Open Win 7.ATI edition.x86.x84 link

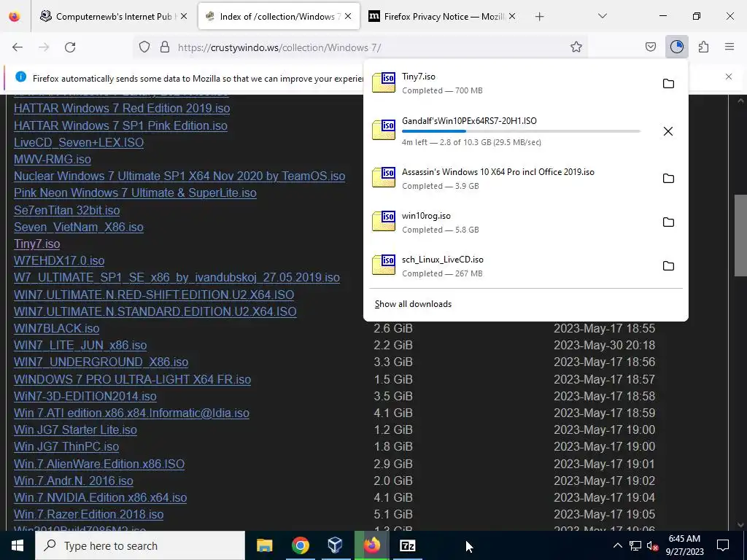coord(131,413)
